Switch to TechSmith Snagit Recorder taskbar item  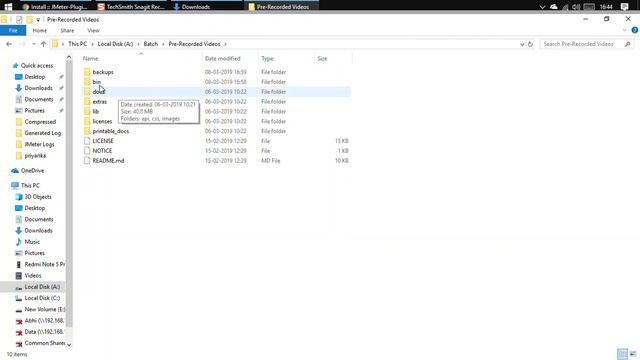(131, 7)
